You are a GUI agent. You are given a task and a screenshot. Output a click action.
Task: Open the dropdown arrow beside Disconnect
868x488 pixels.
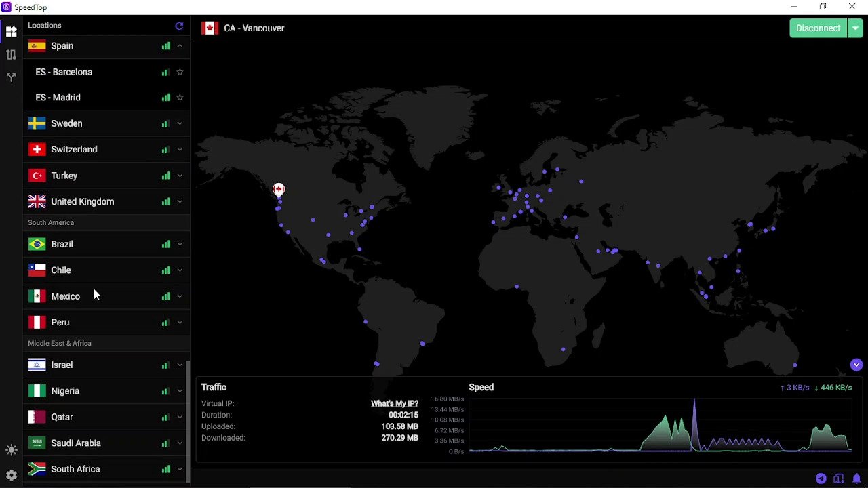(855, 28)
